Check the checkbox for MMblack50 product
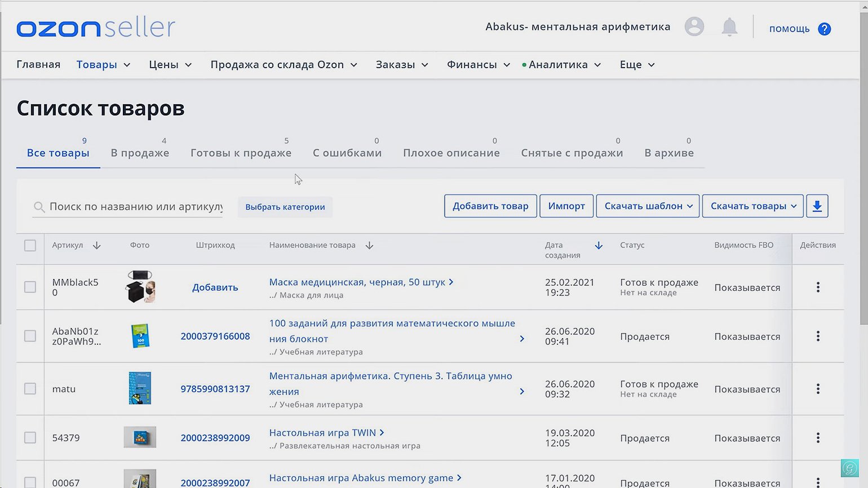 tap(30, 287)
